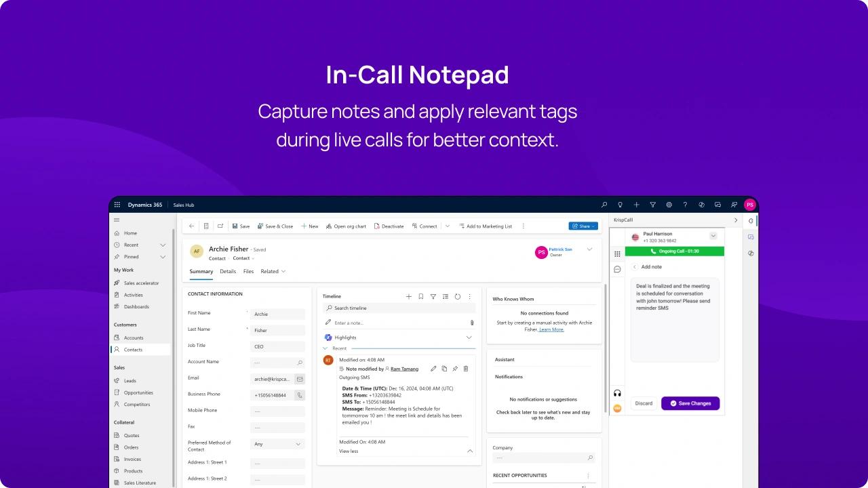Image resolution: width=868 pixels, height=488 pixels.
Task: Open the advanced find funnel icon in header
Action: coord(652,205)
